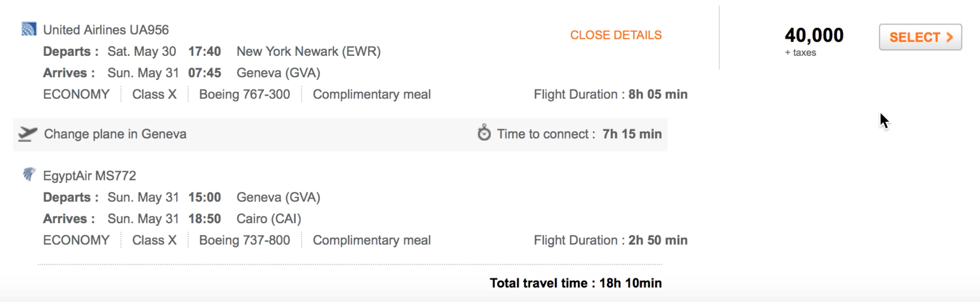Click the airplane takeoff change-plane icon
This screenshot has width=980, height=302.
tap(27, 134)
